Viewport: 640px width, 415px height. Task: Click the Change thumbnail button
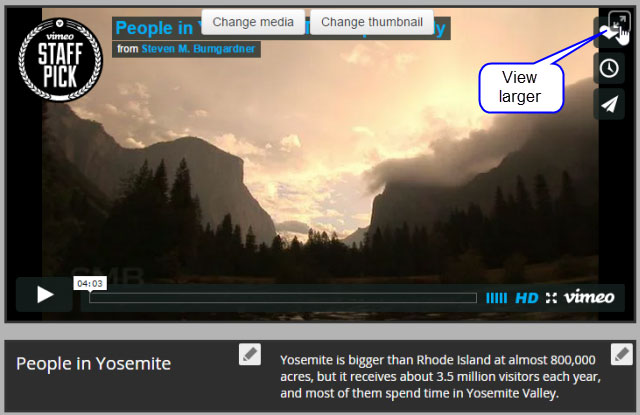pyautogui.click(x=372, y=22)
